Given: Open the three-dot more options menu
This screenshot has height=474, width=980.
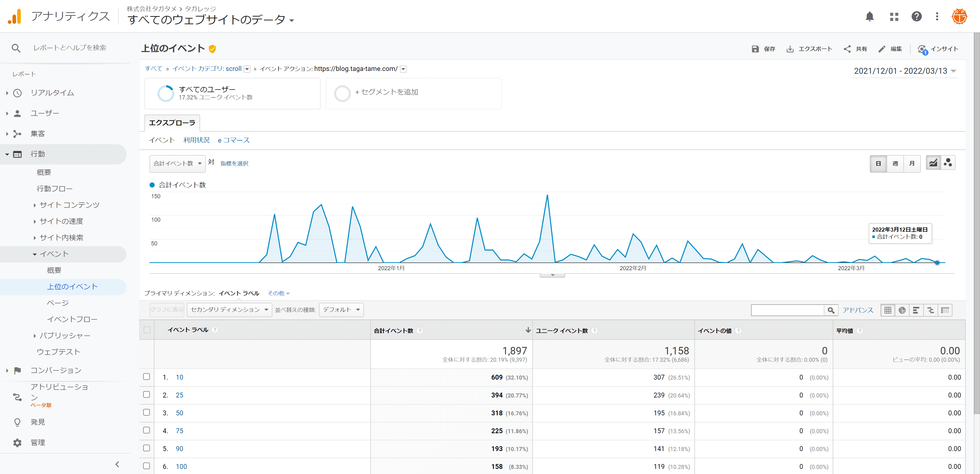Looking at the screenshot, I should coord(937,16).
